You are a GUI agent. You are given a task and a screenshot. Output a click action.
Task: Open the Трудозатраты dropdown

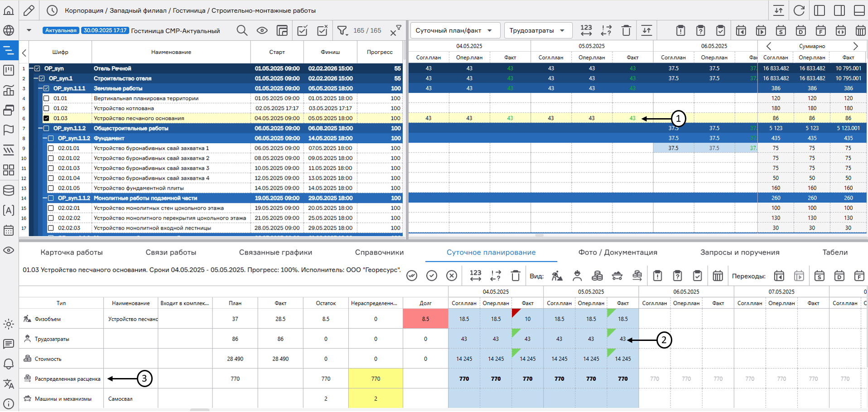[x=537, y=30]
